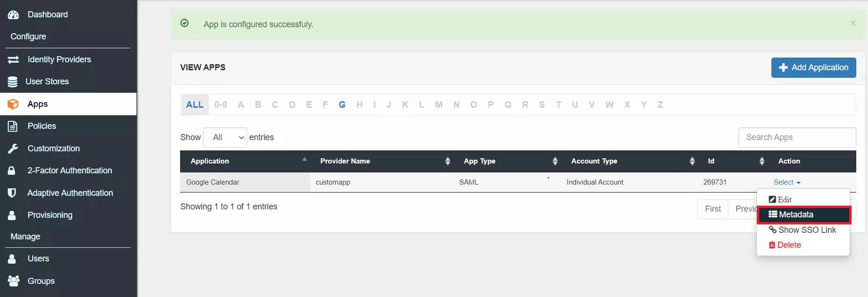Click the Apps cube icon
The height and width of the screenshot is (297, 868).
13,104
